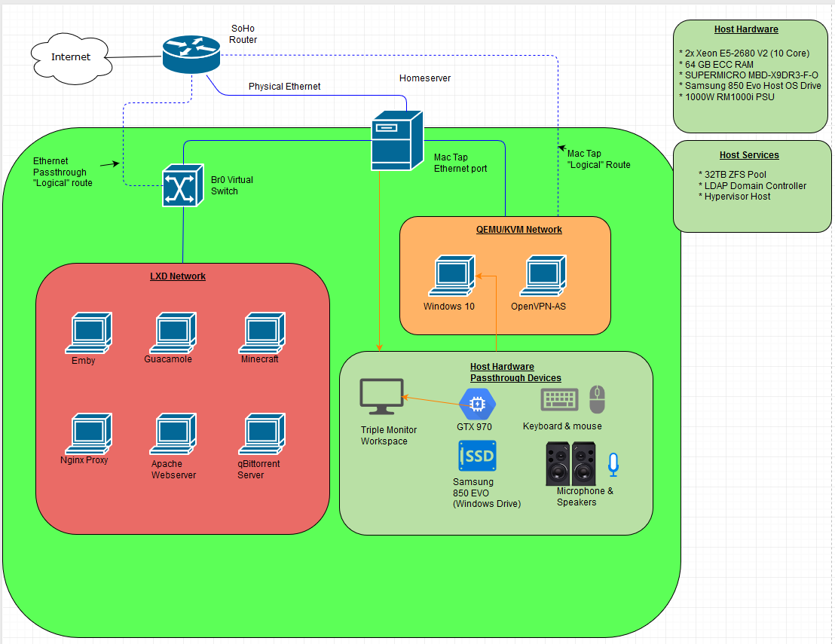This screenshot has height=644, width=835.
Task: Select the GTX 970 chip icon
Action: (x=477, y=404)
